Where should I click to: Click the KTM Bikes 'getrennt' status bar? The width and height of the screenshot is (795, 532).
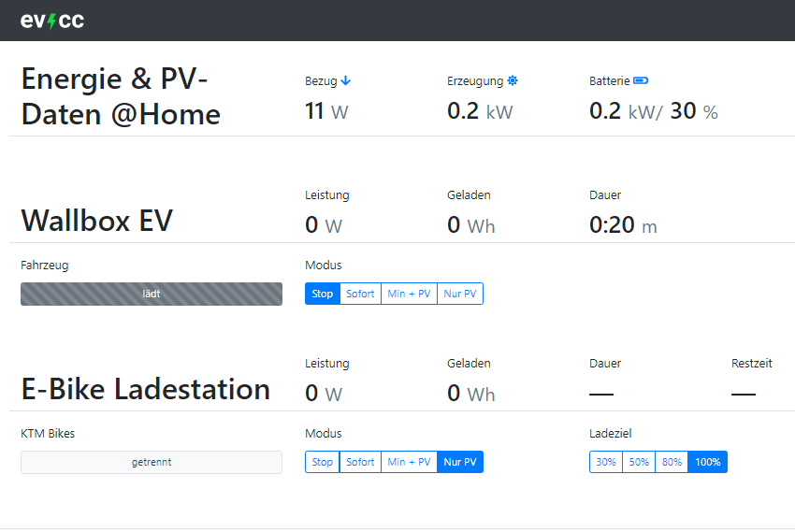point(152,462)
